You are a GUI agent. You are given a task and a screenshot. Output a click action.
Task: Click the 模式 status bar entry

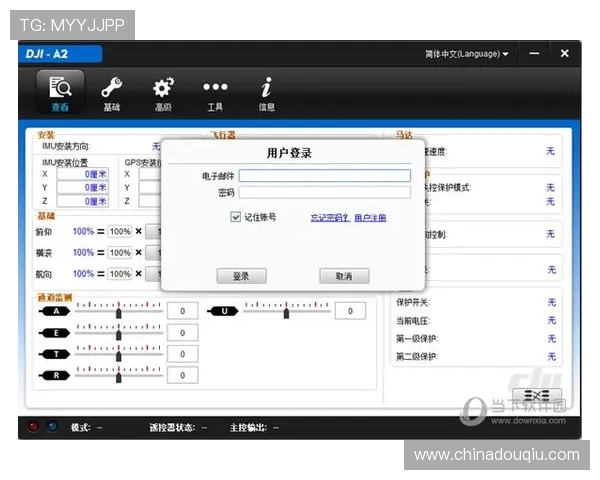pos(86,427)
